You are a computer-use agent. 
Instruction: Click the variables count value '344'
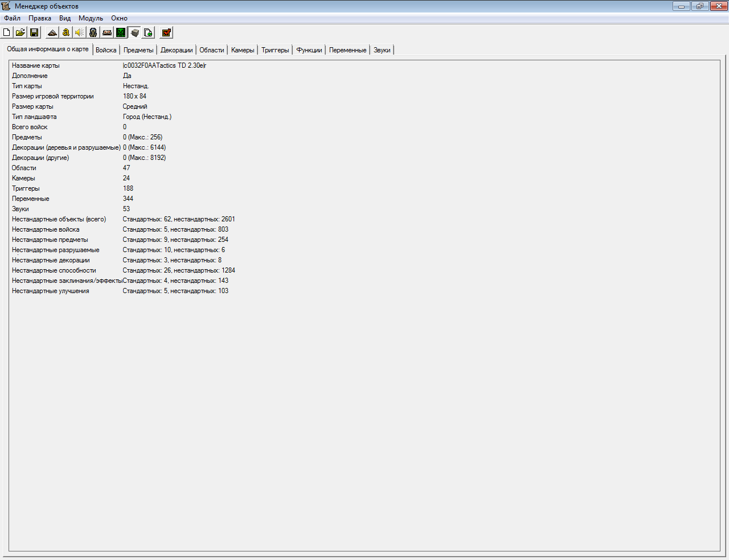pyautogui.click(x=128, y=199)
